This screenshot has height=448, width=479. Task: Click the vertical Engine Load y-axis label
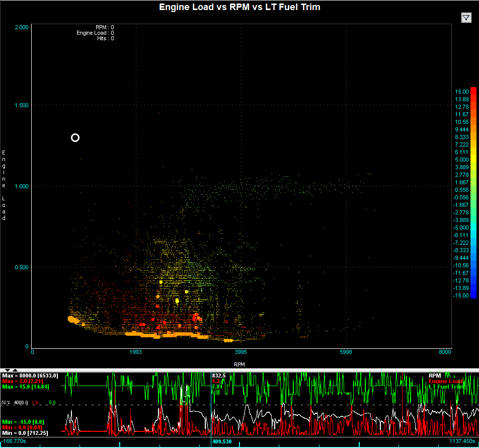click(x=4, y=185)
